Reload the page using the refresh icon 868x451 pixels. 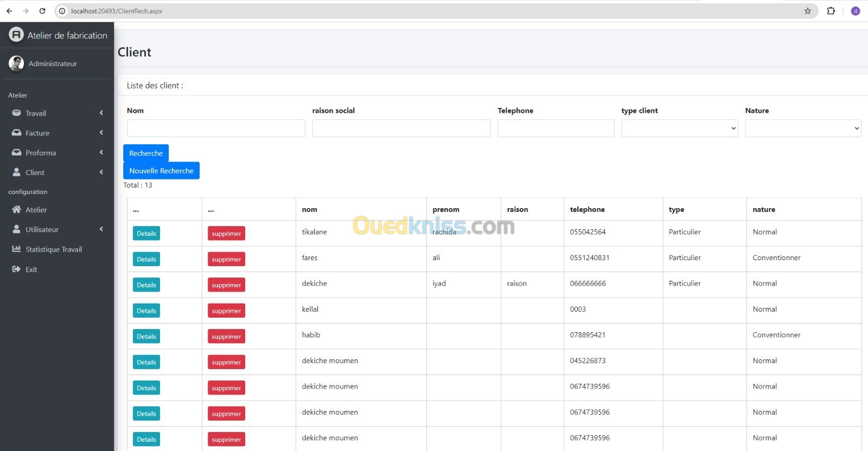point(42,11)
